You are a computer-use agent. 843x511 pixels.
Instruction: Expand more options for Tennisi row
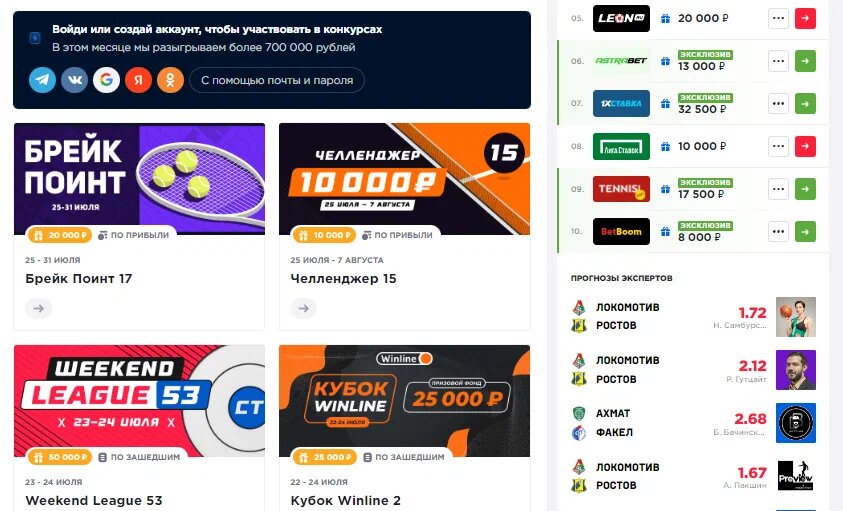coord(778,189)
